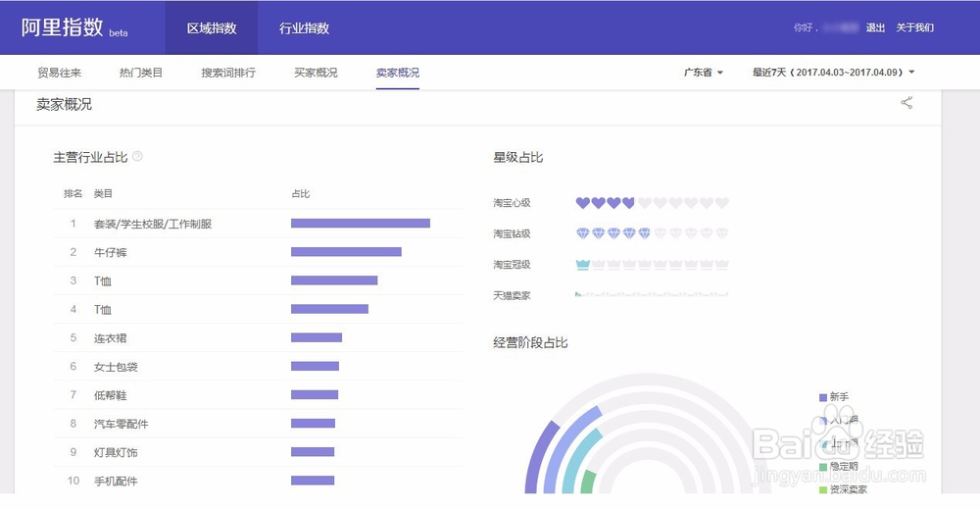Viewport: 980px width, 509px height.
Task: Click the 退出 logout link
Action: (875, 27)
